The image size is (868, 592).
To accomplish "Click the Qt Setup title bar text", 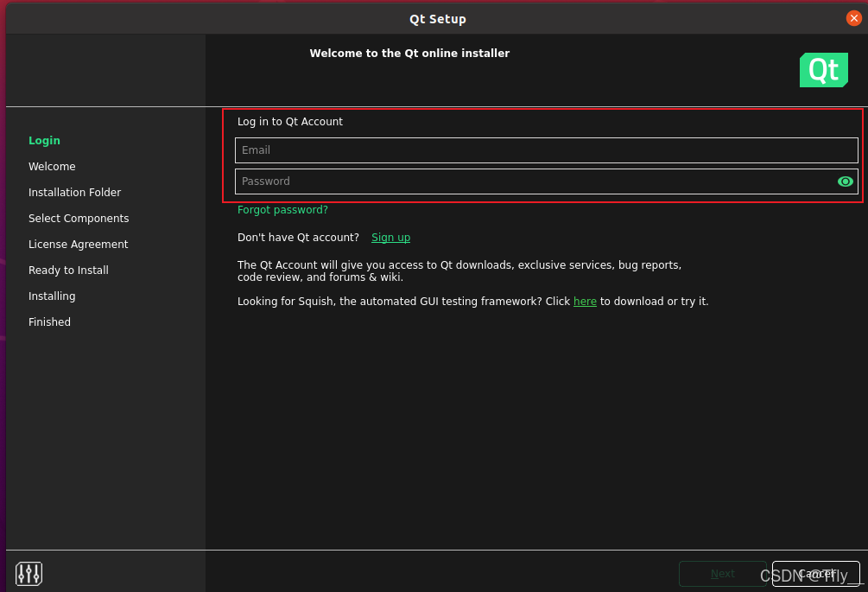I will [437, 19].
